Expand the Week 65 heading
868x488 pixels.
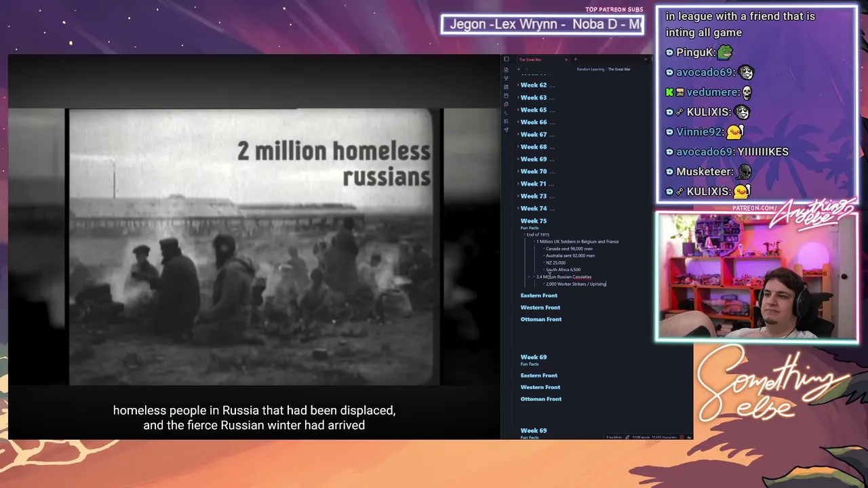518,110
